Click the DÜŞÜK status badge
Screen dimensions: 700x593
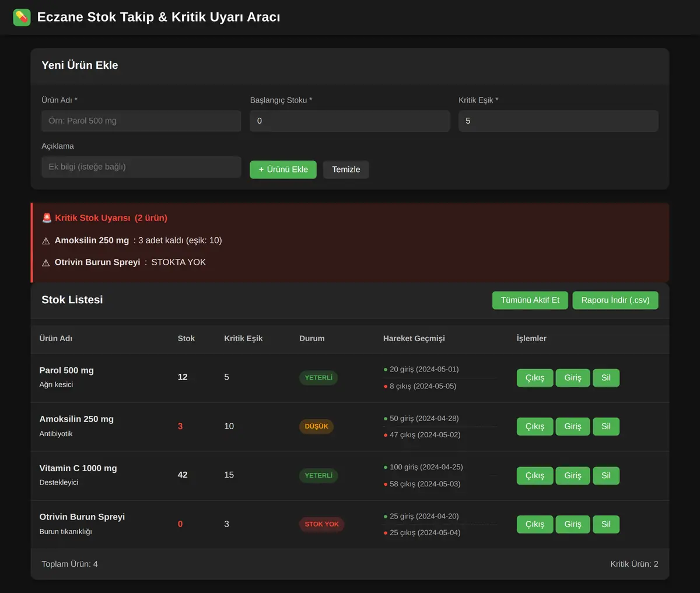[316, 426]
